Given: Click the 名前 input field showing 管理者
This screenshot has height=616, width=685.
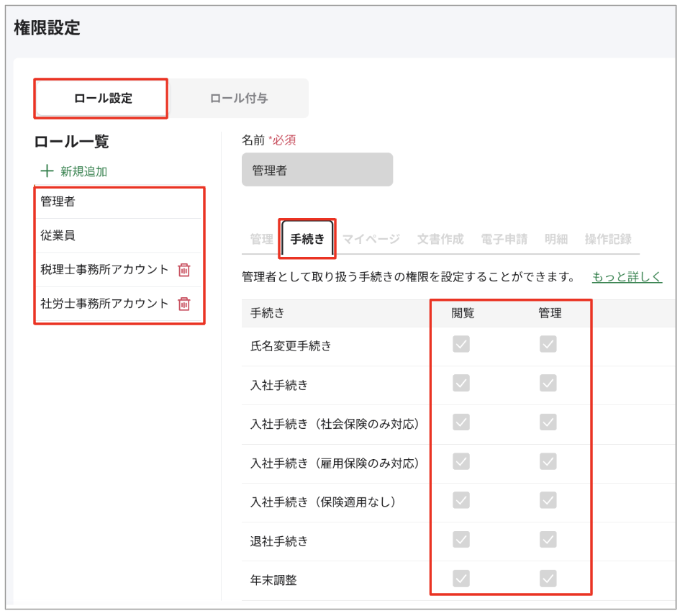Looking at the screenshot, I should point(317,170).
